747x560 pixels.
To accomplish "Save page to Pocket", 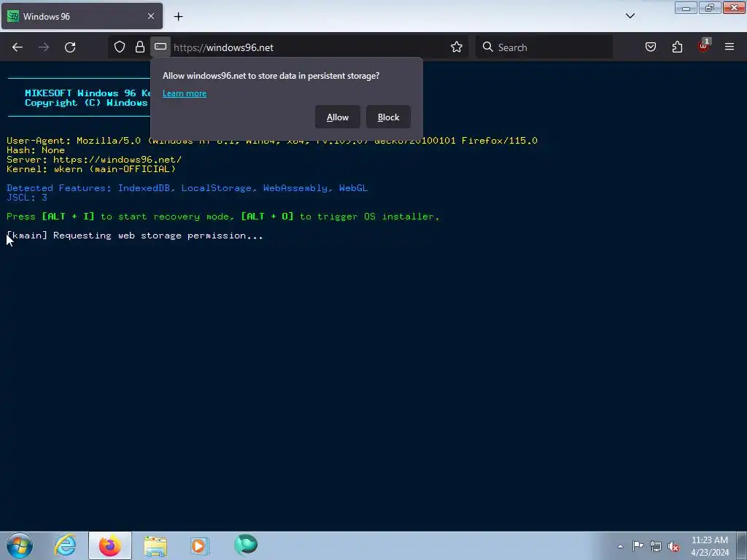I will [x=651, y=47].
